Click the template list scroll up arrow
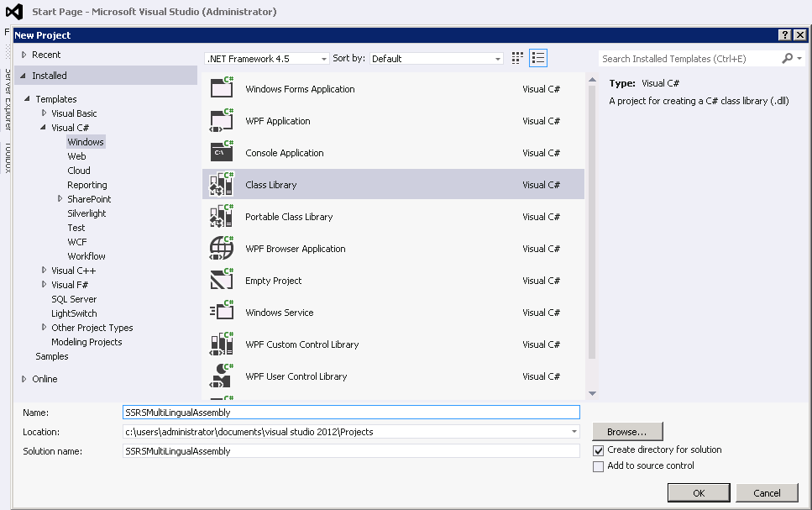812x510 pixels. [593, 80]
